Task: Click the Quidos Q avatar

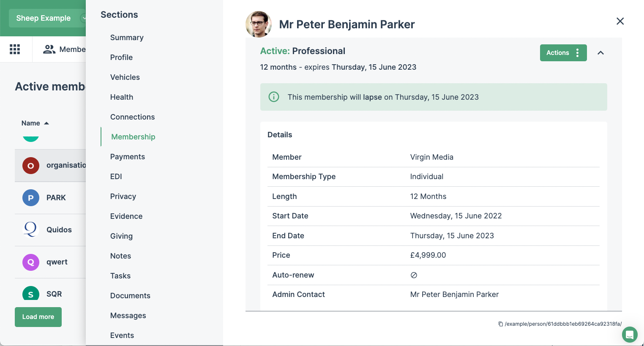Action: pos(30,230)
